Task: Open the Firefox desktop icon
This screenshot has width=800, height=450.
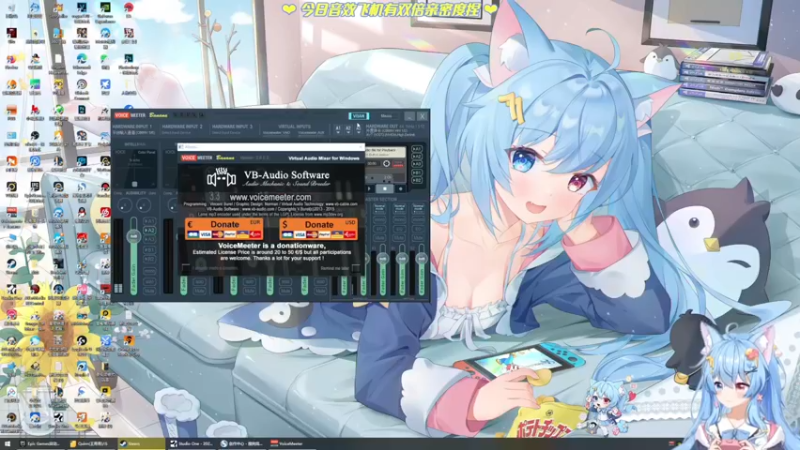Action: [x=11, y=62]
